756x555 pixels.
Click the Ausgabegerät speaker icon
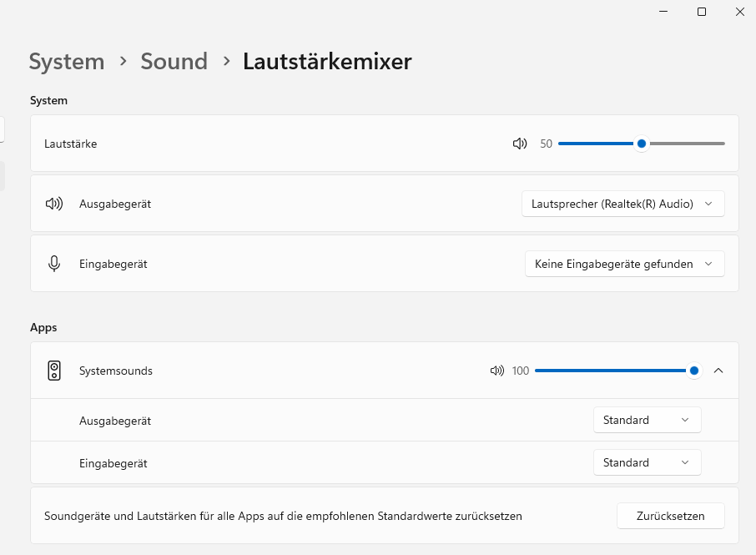click(x=54, y=204)
